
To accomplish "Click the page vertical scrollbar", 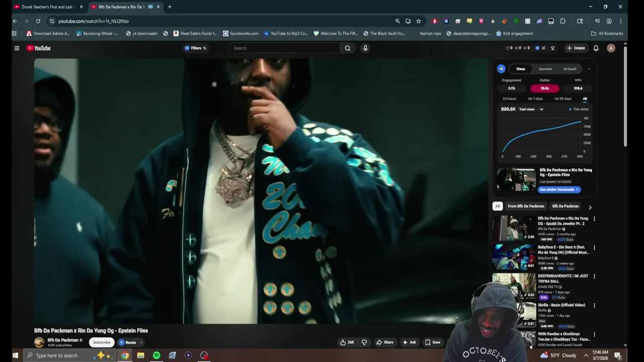I will pyautogui.click(x=625, y=96).
